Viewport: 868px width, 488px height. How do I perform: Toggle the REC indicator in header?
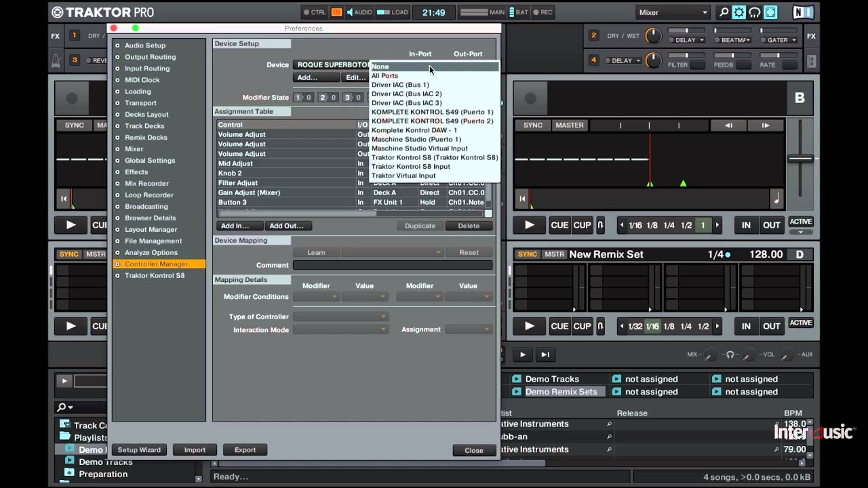pos(542,12)
